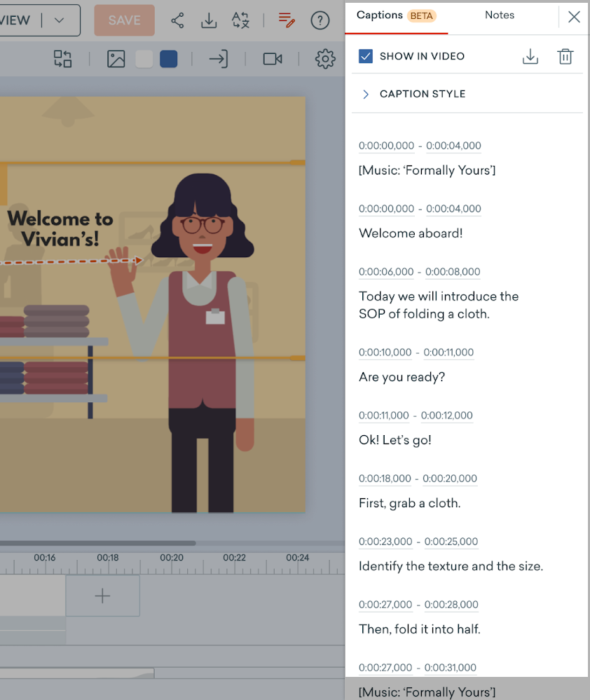Open the help question mark icon

point(320,20)
